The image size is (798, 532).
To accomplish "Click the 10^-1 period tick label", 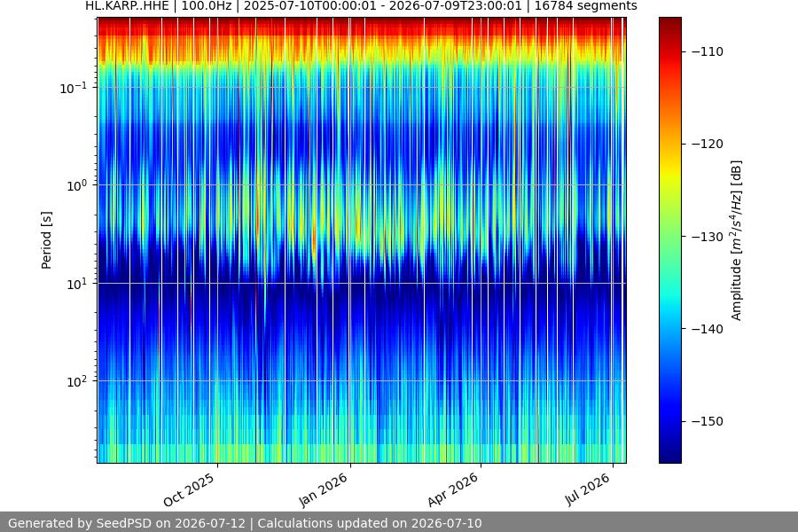I will tap(73, 88).
